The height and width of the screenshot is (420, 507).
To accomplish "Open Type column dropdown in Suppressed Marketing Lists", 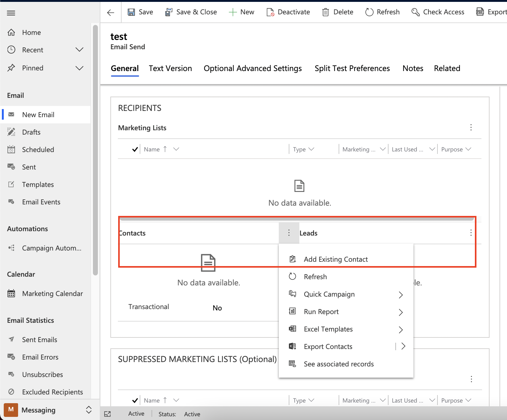I will pos(311,400).
